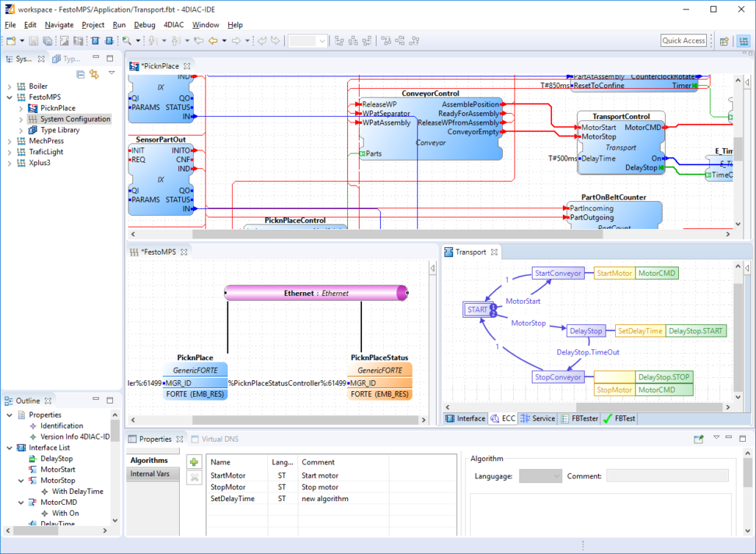Click the Save icon in the toolbar
Screen dimensions: 756x554
(35, 41)
